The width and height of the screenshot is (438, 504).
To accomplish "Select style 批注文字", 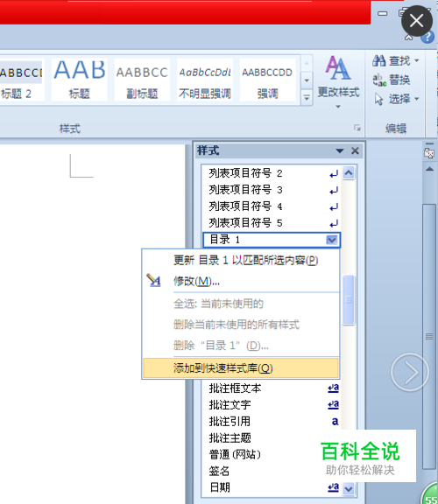I will click(272, 404).
